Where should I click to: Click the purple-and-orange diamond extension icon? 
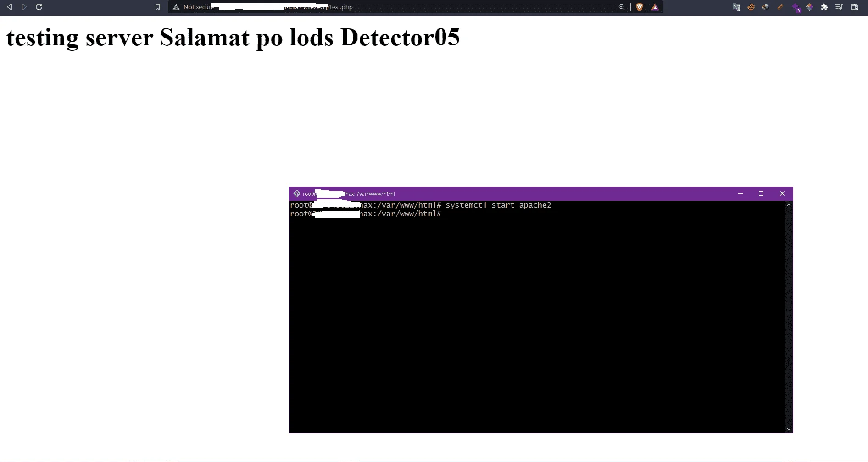pos(810,7)
